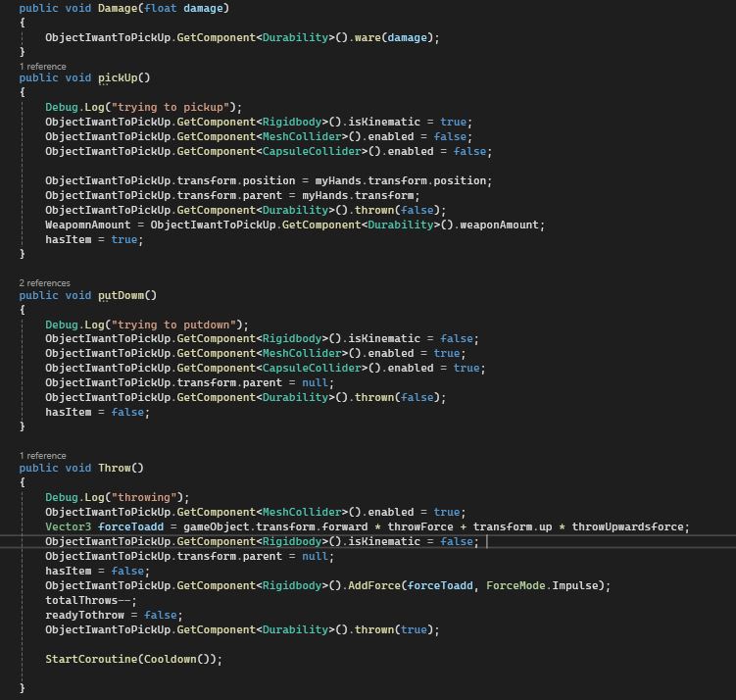736x700 pixels.
Task: Open the references link above Throw method
Action: (43, 456)
